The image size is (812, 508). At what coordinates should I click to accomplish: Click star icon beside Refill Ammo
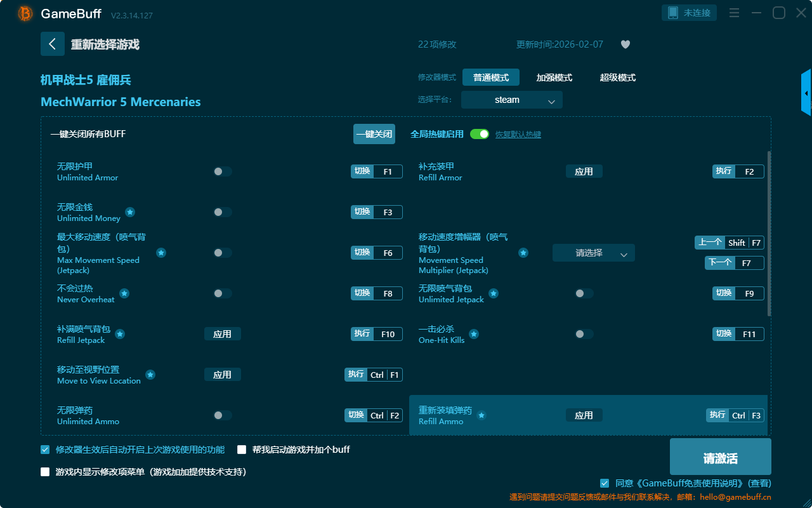click(481, 415)
